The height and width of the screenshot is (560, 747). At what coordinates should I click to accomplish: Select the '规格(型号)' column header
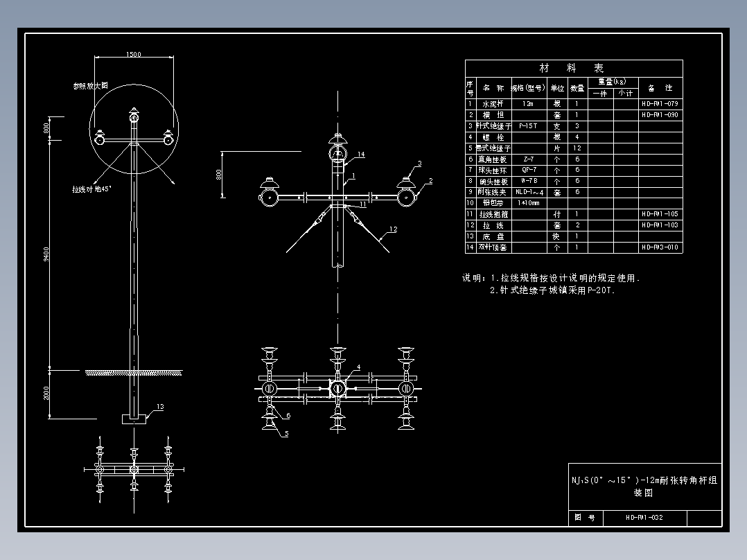[x=528, y=88]
